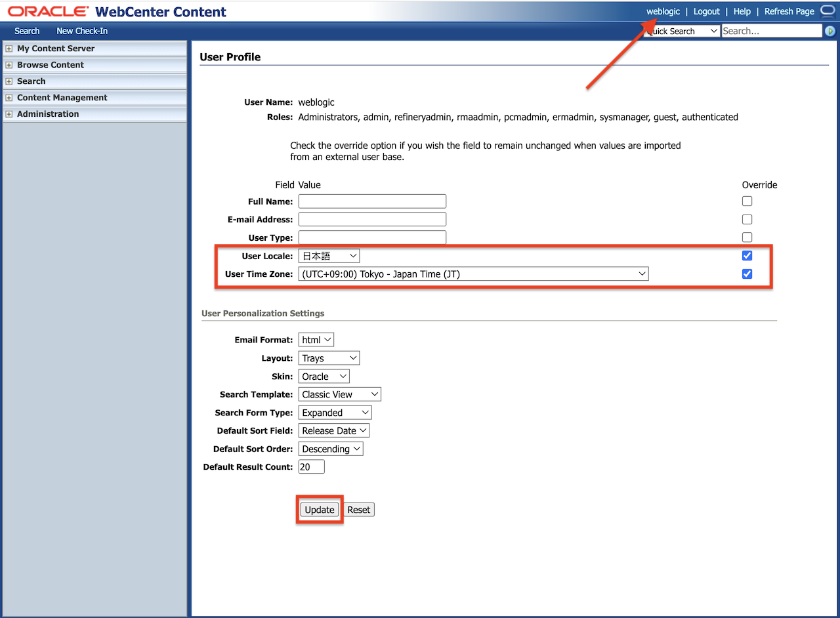
Task: Open the Skin dropdown showing Oracle
Action: [324, 377]
